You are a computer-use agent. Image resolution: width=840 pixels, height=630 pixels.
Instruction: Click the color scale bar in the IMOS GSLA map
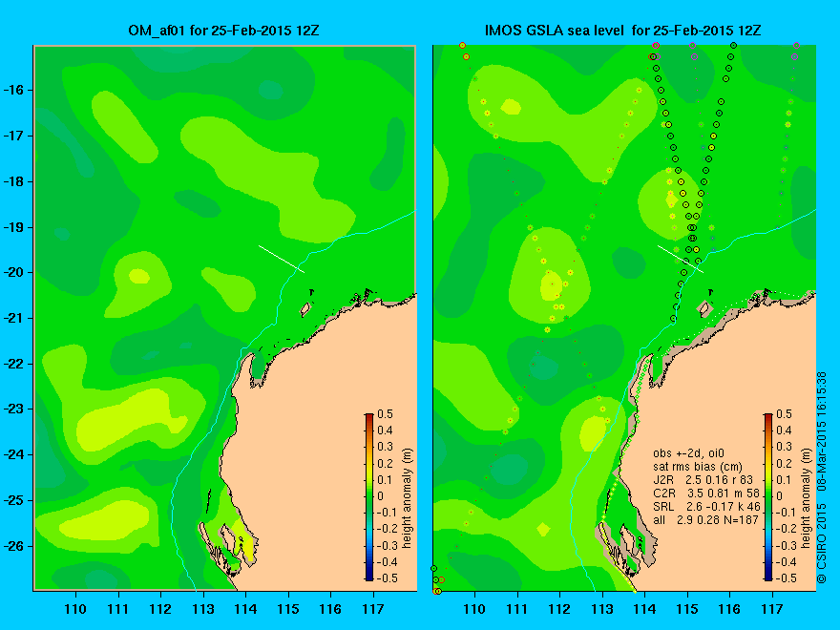768,496
